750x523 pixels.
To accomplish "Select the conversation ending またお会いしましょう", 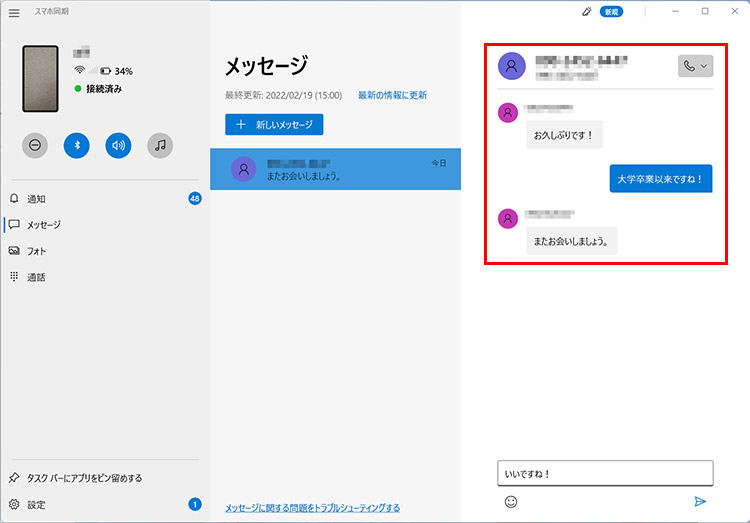I will (x=335, y=169).
